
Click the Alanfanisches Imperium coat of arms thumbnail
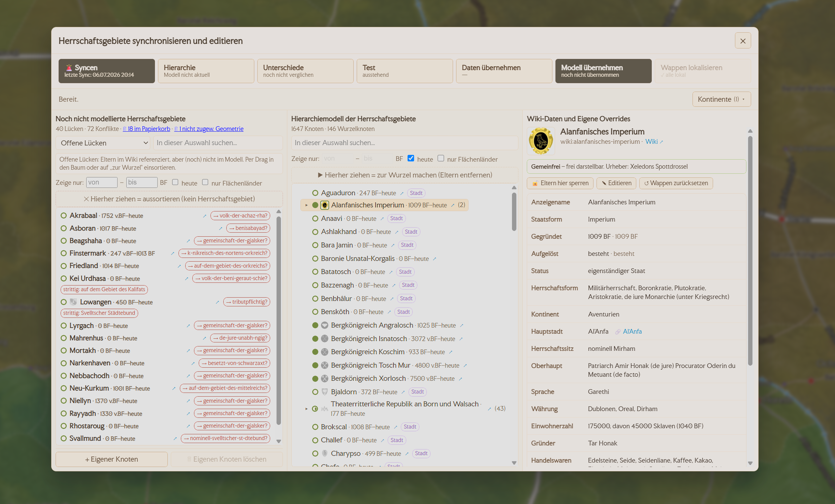(x=541, y=141)
